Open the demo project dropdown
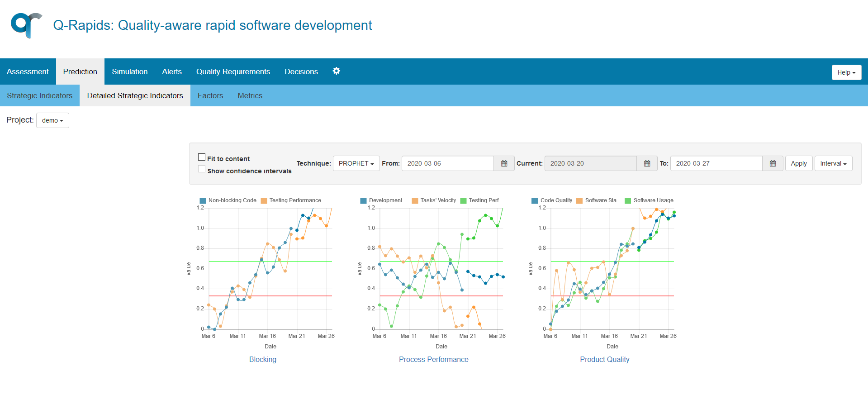Image resolution: width=868 pixels, height=414 pixels. click(x=52, y=120)
